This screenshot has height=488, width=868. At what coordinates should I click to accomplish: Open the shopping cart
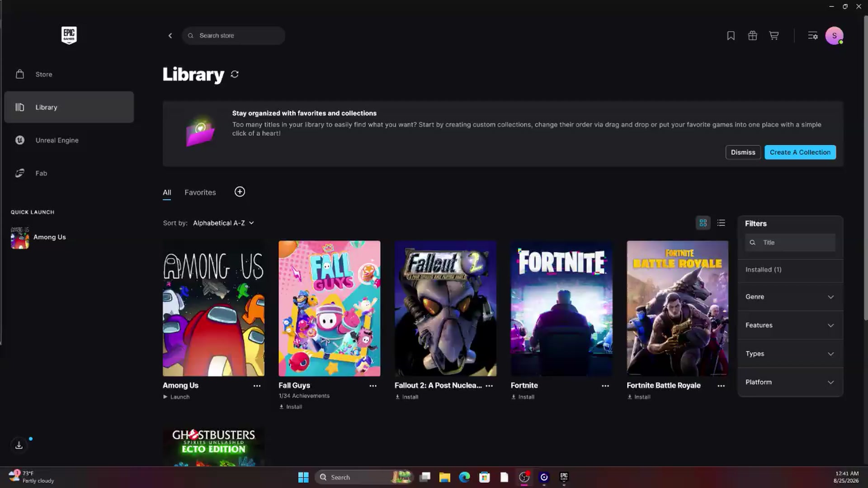(x=774, y=36)
